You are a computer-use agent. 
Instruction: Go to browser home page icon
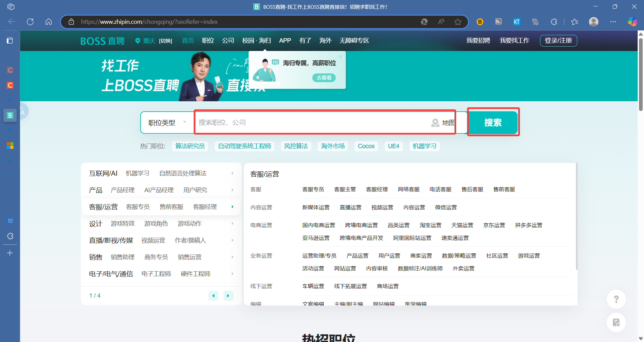pos(49,22)
